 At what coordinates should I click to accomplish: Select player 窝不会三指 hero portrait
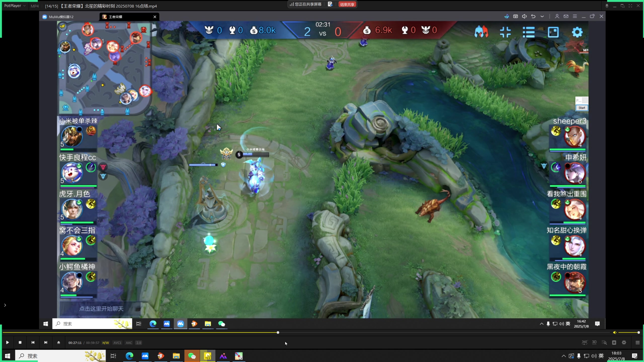point(72,246)
